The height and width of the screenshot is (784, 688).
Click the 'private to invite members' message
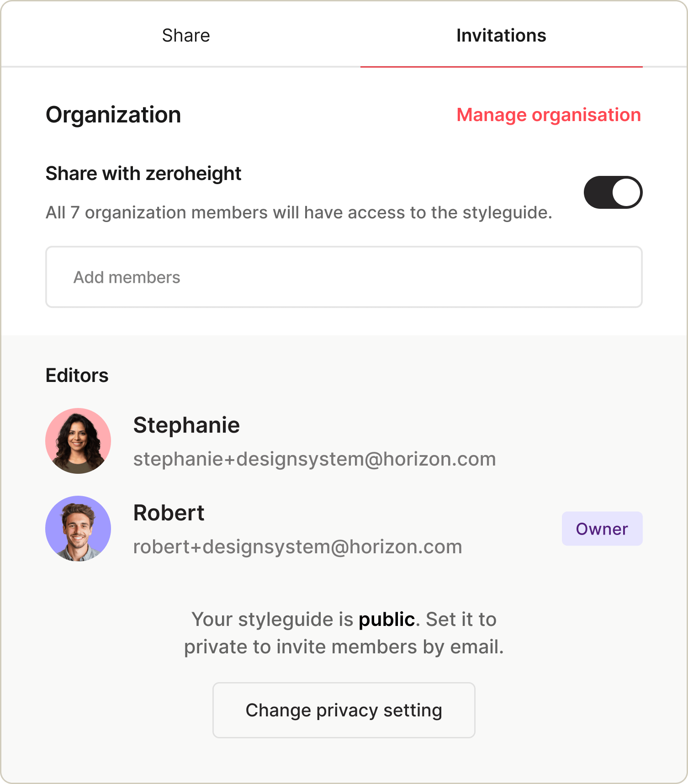coord(344,647)
